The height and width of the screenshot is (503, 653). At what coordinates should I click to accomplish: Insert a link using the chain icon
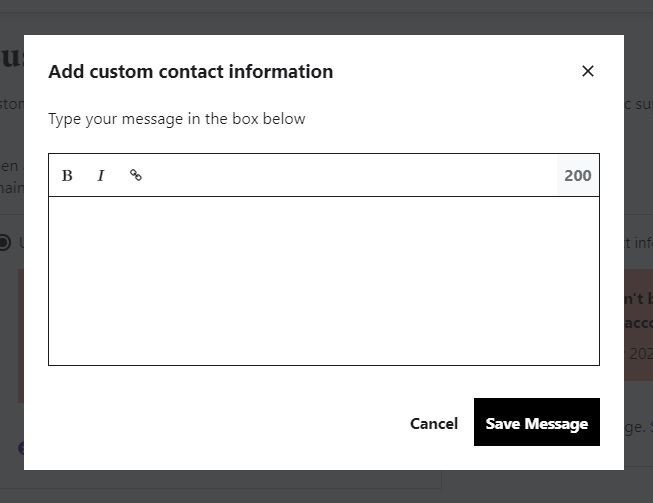click(136, 176)
